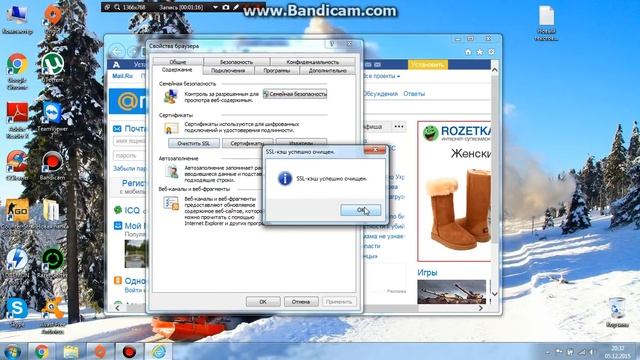
Task: Select the new text document on the desktop
Action: [x=547, y=23]
